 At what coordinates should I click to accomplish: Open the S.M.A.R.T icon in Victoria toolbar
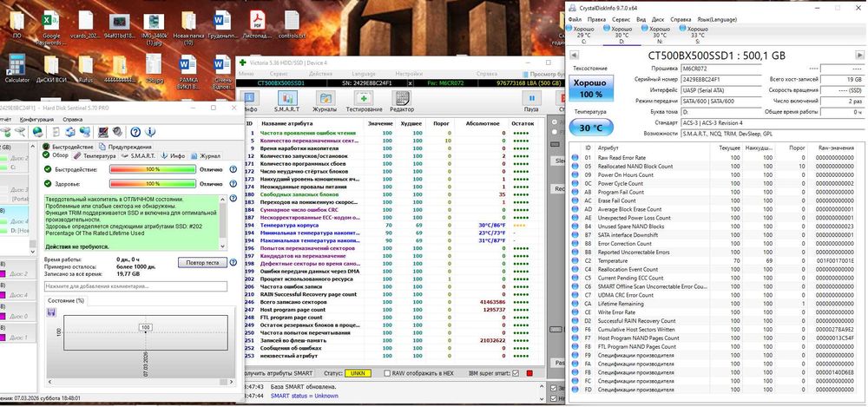point(286,99)
